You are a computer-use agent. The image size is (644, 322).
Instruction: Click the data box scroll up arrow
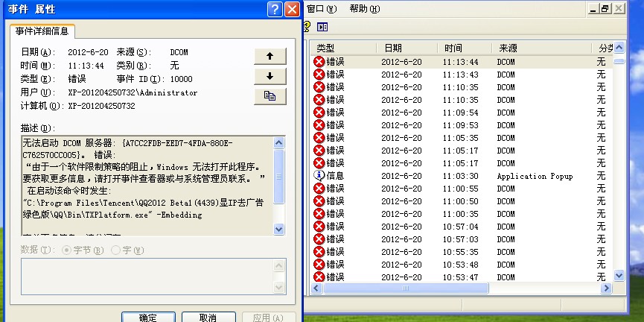[279, 265]
